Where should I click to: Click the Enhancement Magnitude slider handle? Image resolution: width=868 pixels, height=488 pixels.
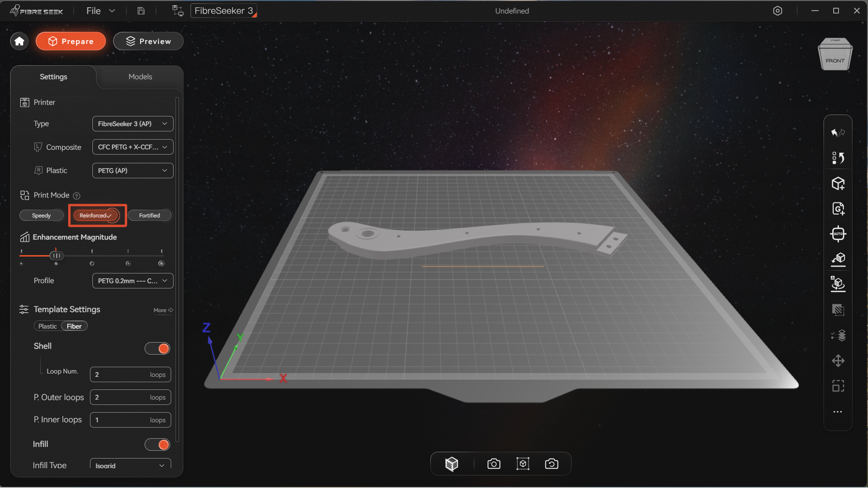point(57,255)
